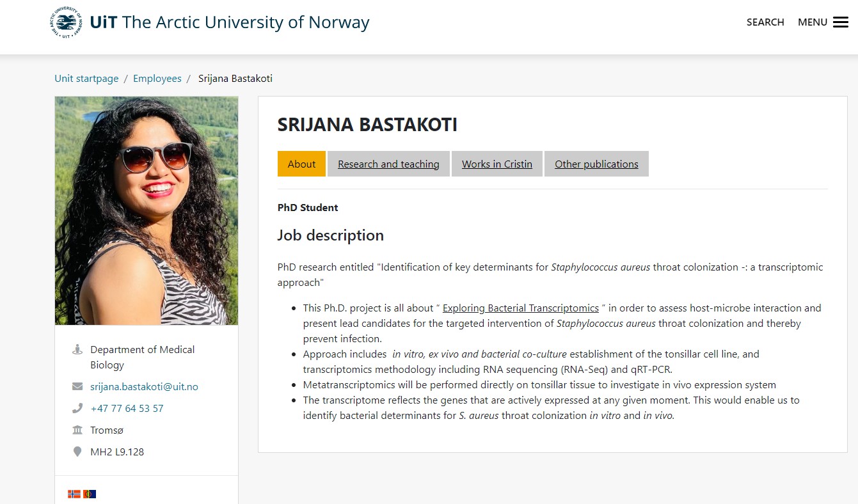
Task: Open the MENU text button
Action: point(813,22)
